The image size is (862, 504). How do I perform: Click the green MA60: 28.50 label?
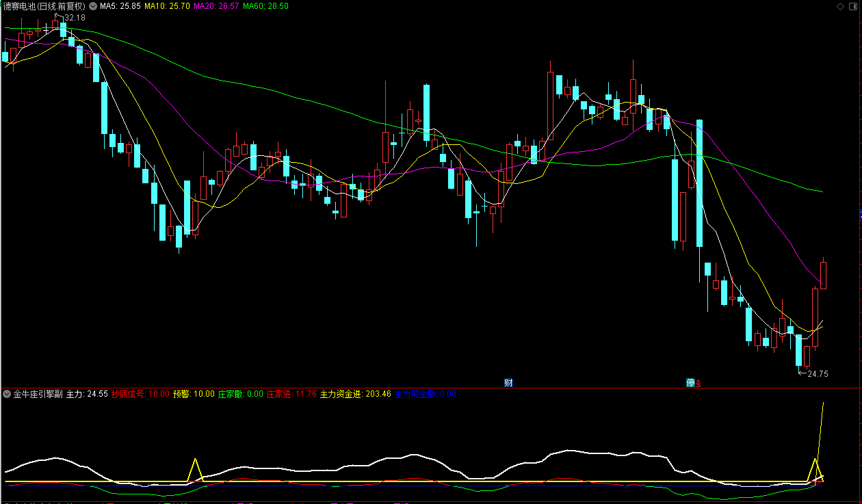click(x=265, y=5)
